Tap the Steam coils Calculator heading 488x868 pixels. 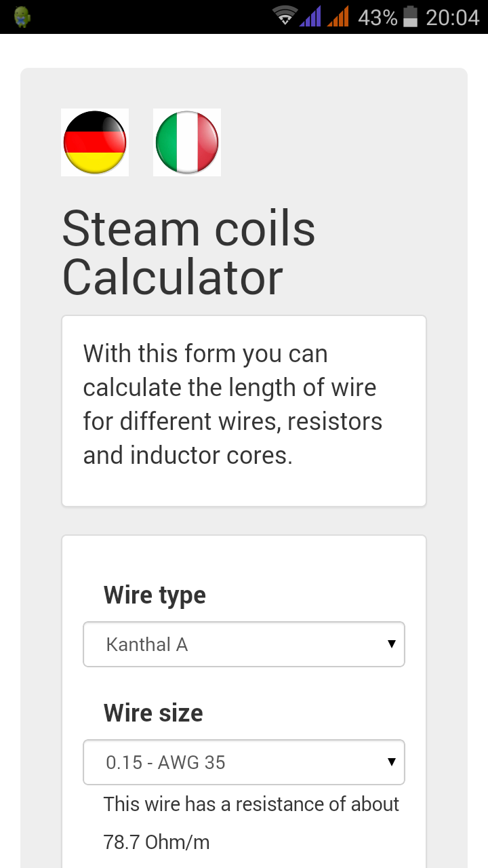188,251
